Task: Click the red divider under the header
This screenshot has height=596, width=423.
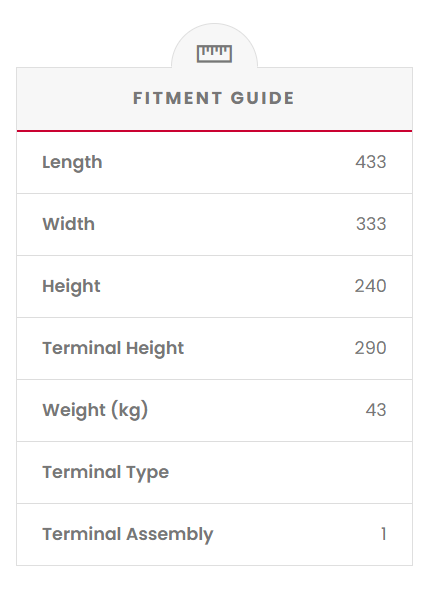Action: [214, 131]
